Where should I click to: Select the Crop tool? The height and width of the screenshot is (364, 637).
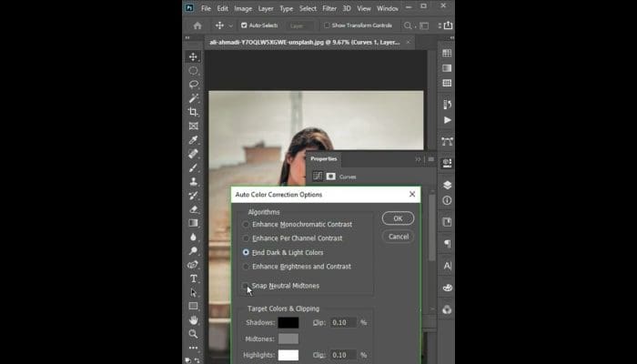point(193,112)
